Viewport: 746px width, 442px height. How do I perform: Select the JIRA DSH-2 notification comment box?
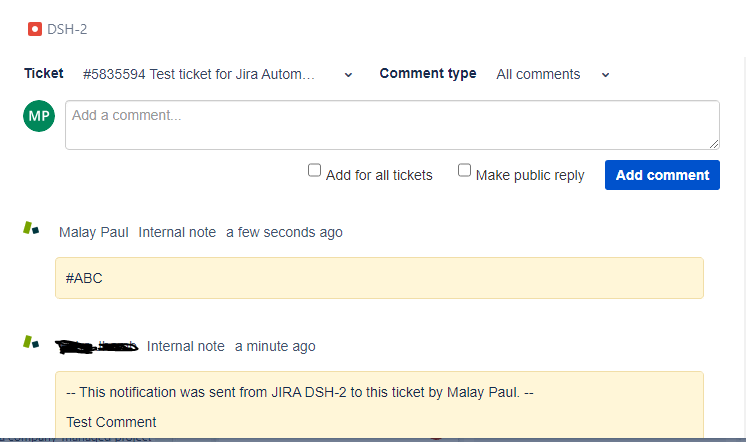pyautogui.click(x=379, y=404)
